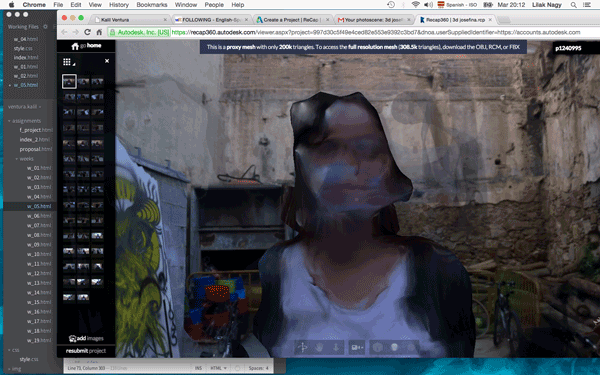Image resolution: width=600 pixels, height=375 pixels.
Task: Open Chrome home page button
Action: (99, 32)
